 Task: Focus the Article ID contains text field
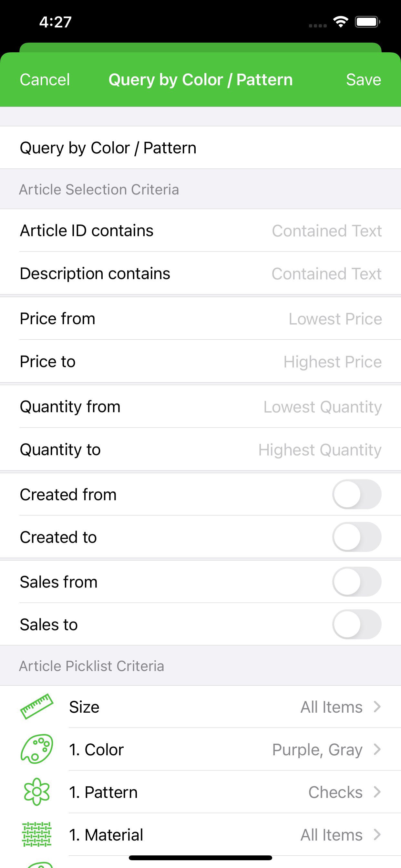[200, 231]
